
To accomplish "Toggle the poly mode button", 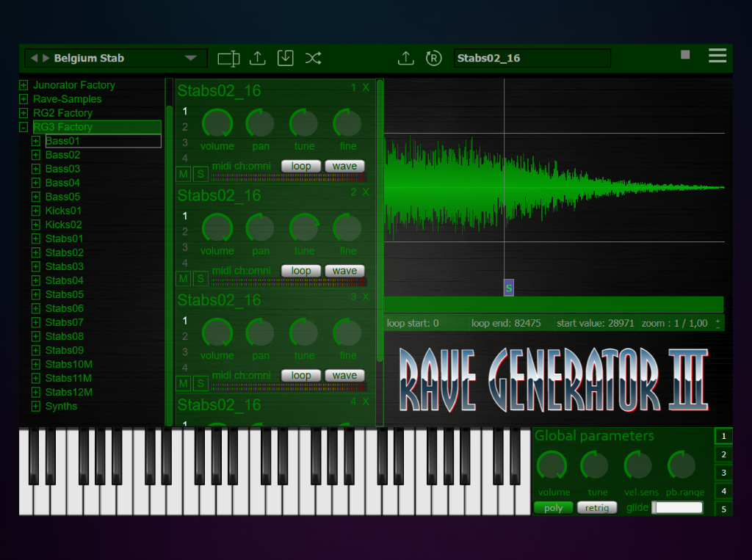I will [553, 508].
